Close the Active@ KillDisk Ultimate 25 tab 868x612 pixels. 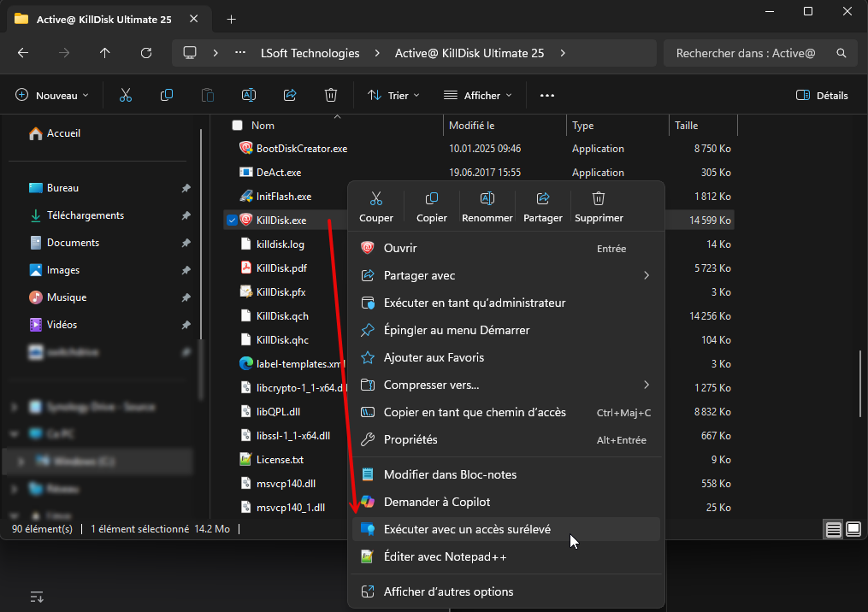pos(194,19)
